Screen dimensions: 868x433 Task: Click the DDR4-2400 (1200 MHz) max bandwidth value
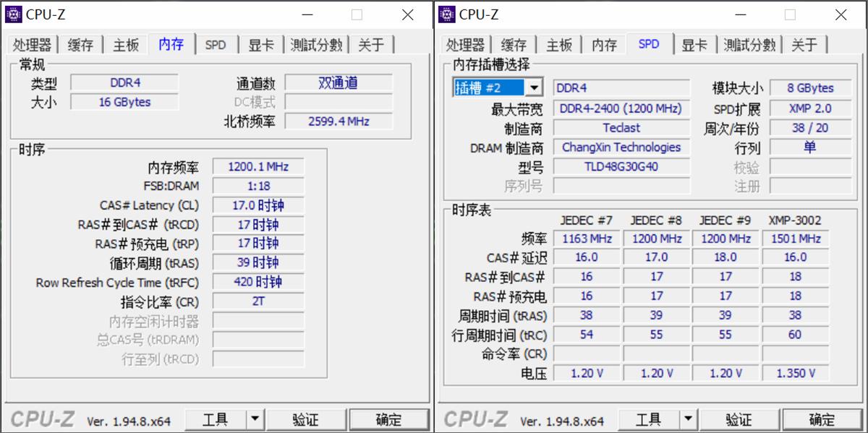[621, 108]
